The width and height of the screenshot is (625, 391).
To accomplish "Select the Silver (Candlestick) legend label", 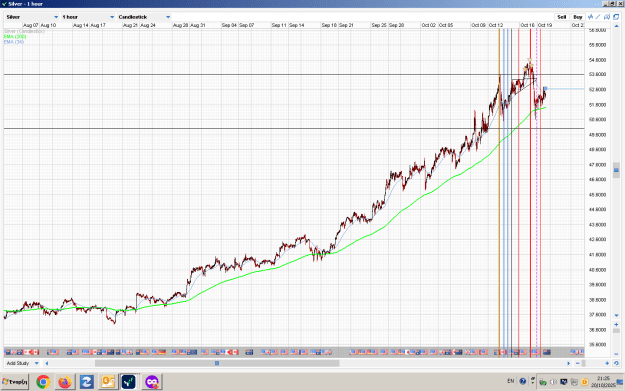I will click(x=24, y=31).
